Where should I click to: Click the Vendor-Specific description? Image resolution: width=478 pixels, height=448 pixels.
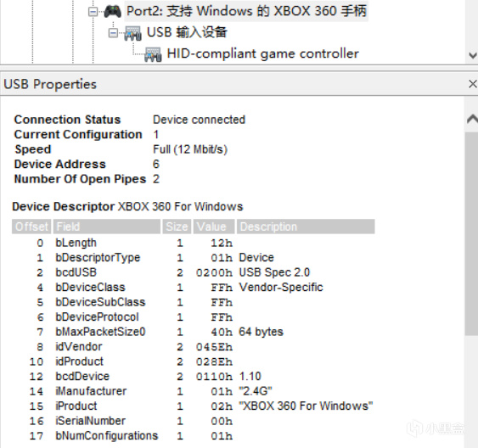point(281,288)
